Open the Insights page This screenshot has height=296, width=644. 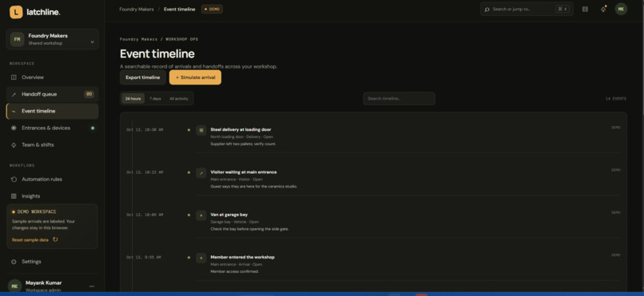click(x=52, y=196)
